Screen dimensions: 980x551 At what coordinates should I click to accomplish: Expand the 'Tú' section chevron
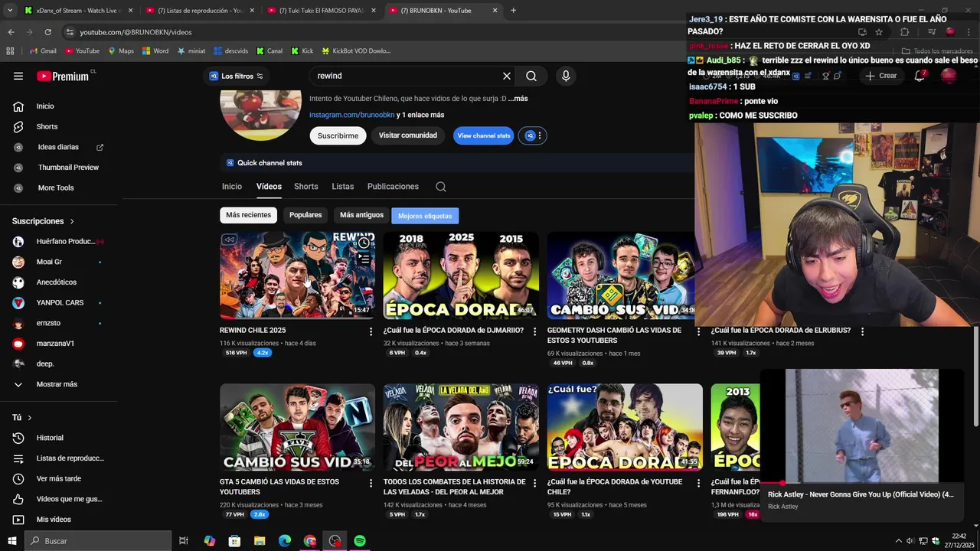pyautogui.click(x=29, y=418)
